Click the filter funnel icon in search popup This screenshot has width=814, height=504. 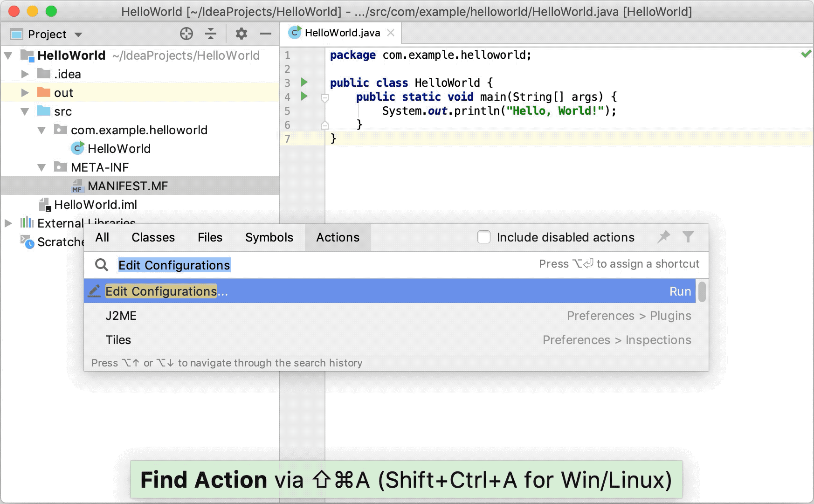(688, 237)
